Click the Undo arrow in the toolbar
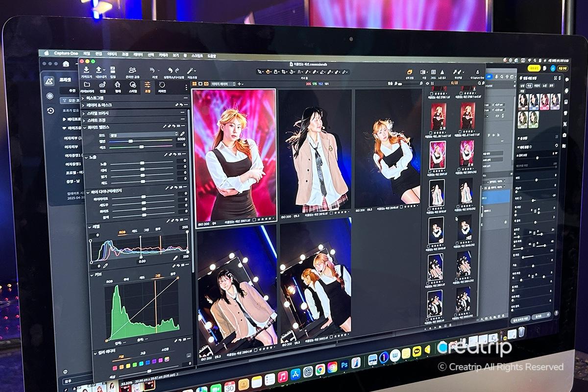Viewport: 588px width, 392px height. point(170,71)
